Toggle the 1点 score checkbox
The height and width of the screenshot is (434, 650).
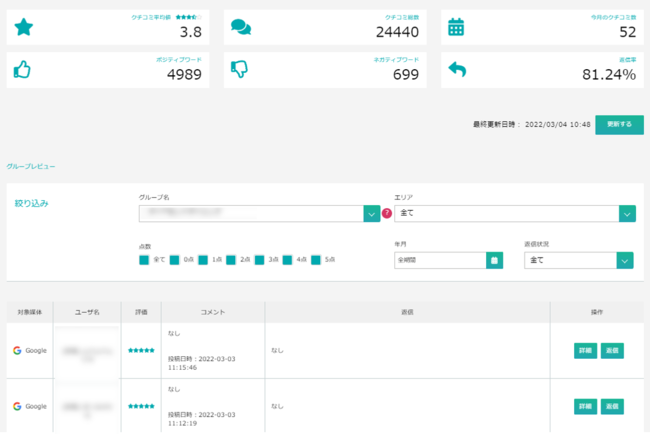tap(202, 260)
